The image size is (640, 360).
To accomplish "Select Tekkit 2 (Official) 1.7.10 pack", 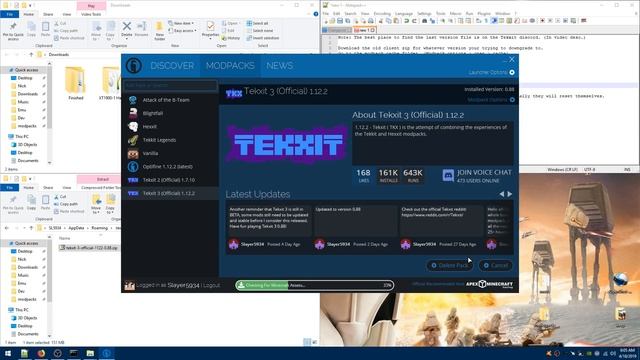I will (x=170, y=180).
